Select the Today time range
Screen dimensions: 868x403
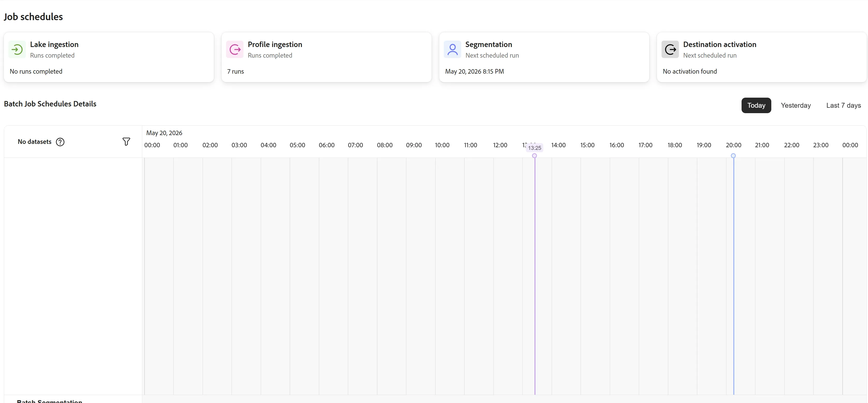point(756,105)
